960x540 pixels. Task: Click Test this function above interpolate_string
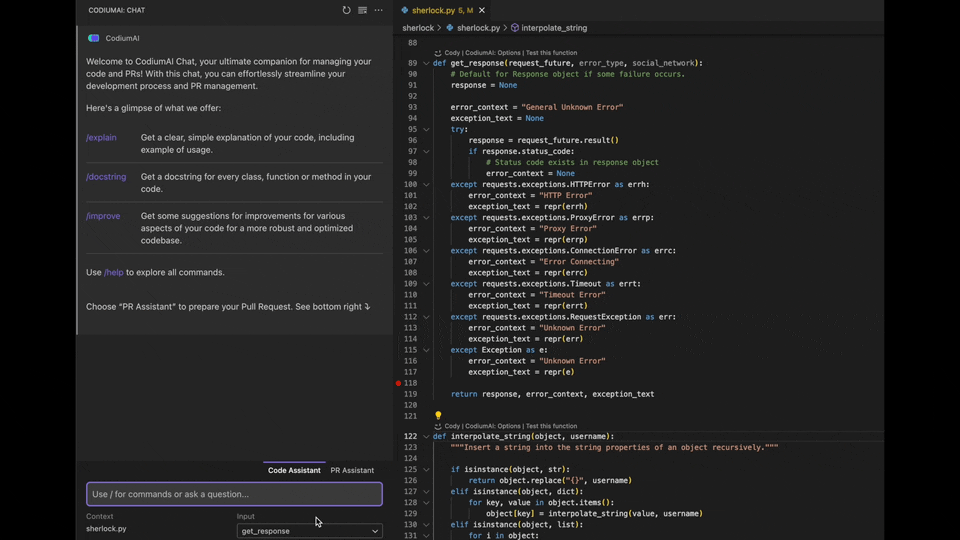tap(551, 426)
